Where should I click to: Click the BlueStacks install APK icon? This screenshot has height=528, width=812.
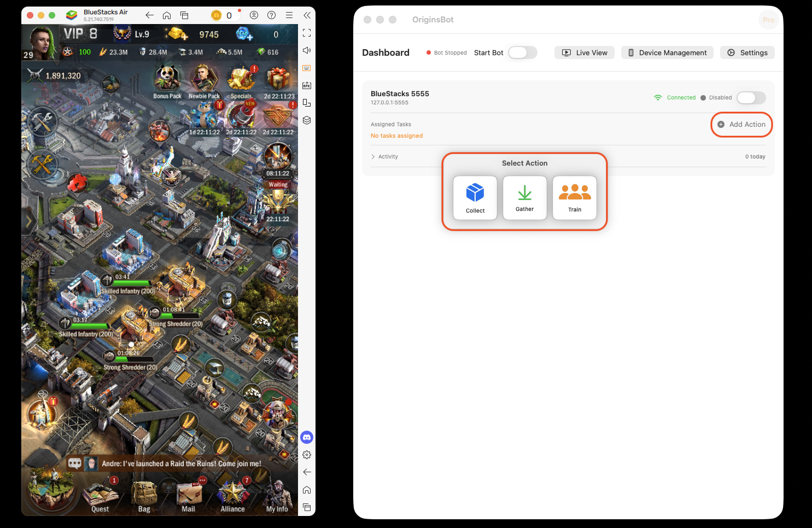[307, 85]
